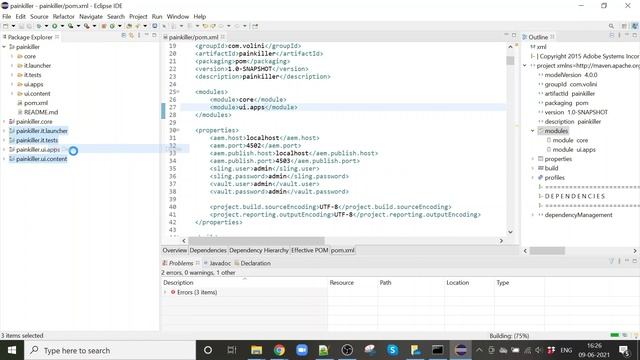
Task: Click the editor horizontal scrollbar thumb
Action: pos(257,241)
